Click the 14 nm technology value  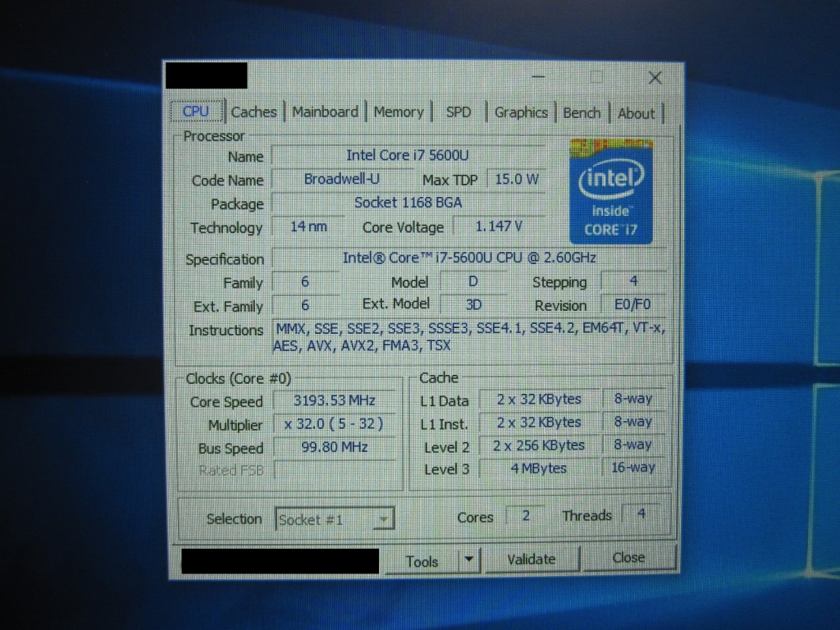[x=308, y=226]
